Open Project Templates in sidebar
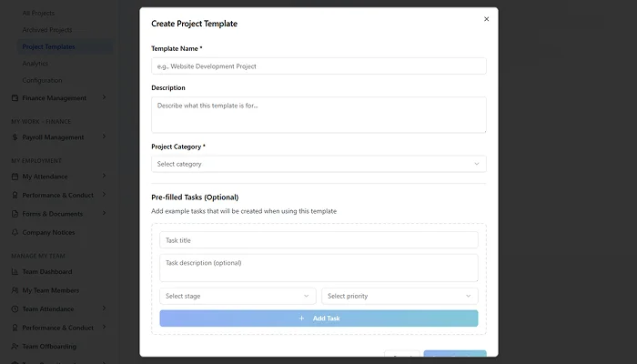This screenshot has width=637, height=364. click(x=48, y=46)
